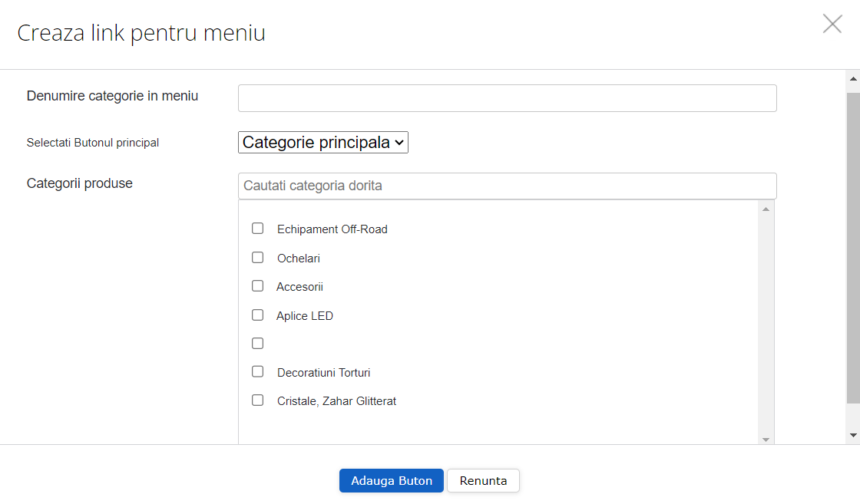This screenshot has height=504, width=860.
Task: Check the unlabeled category checkbox
Action: [x=257, y=343]
